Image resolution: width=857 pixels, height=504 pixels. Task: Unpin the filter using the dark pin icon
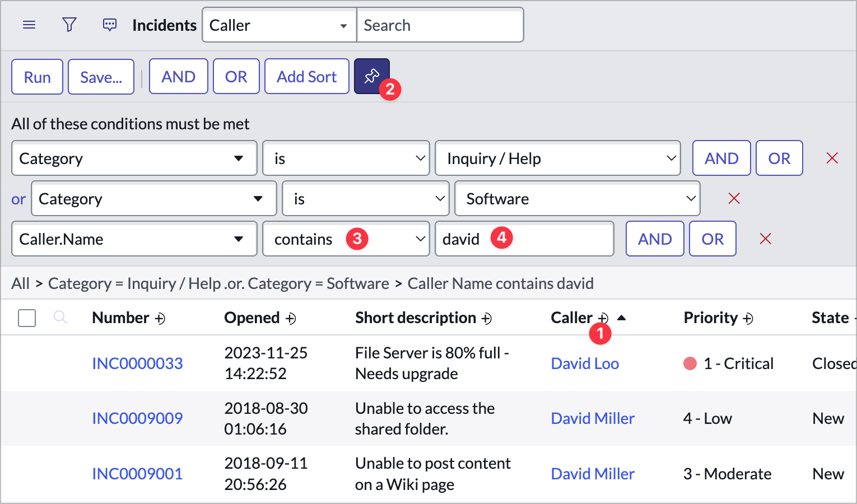pyautogui.click(x=372, y=76)
